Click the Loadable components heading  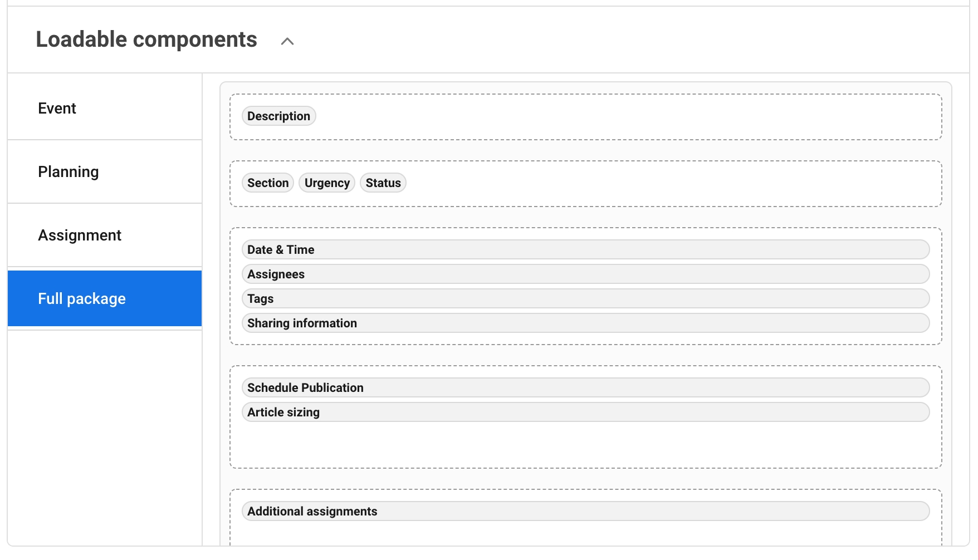(x=146, y=40)
